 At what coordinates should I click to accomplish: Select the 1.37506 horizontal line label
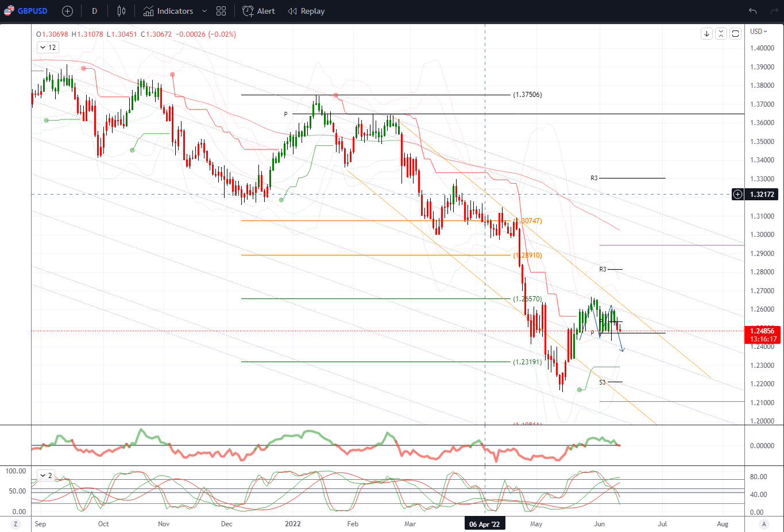click(527, 95)
